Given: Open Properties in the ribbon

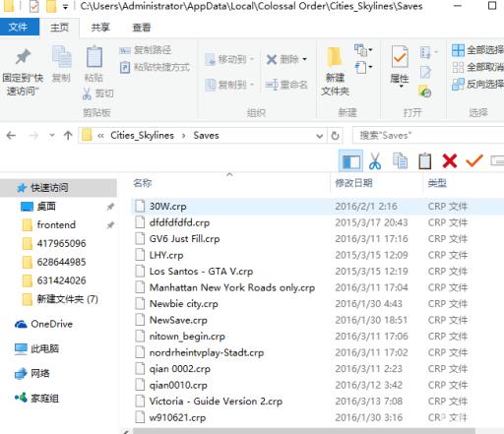Looking at the screenshot, I should pyautogui.click(x=400, y=66).
